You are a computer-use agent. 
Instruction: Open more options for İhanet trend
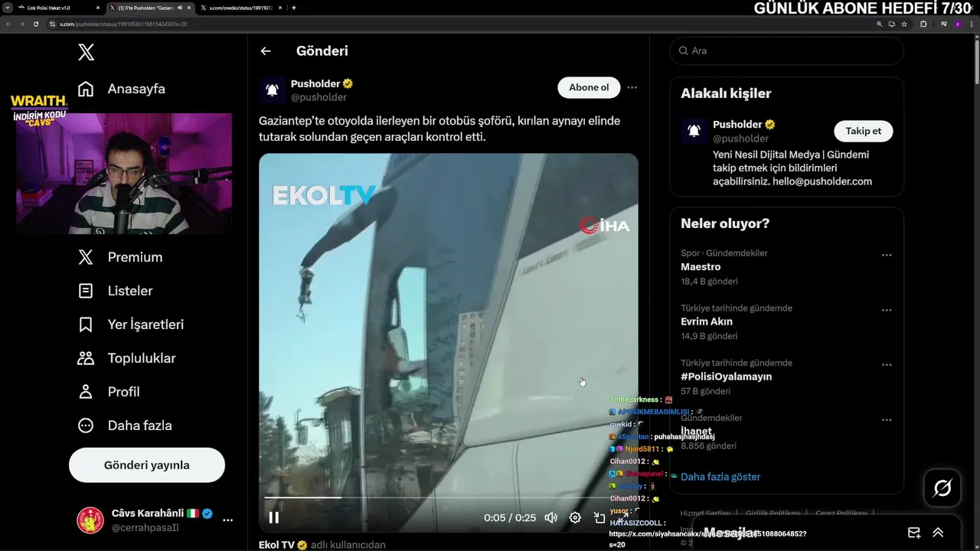[887, 420]
